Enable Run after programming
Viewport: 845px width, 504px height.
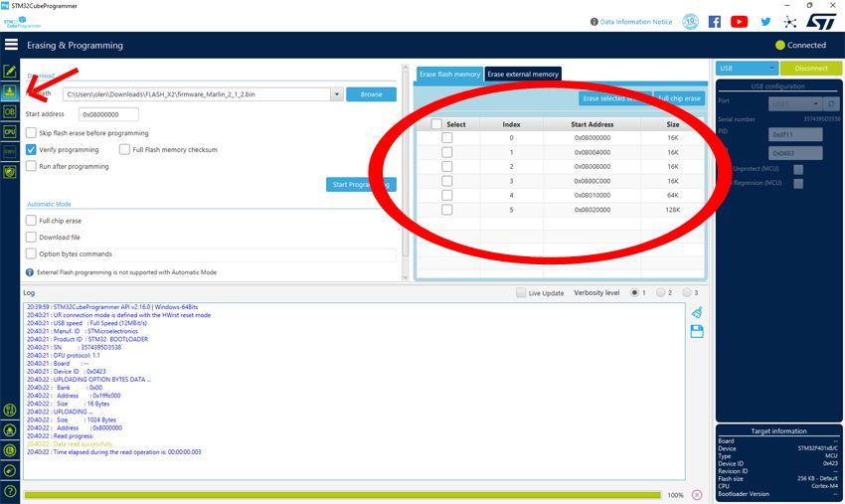click(x=31, y=166)
